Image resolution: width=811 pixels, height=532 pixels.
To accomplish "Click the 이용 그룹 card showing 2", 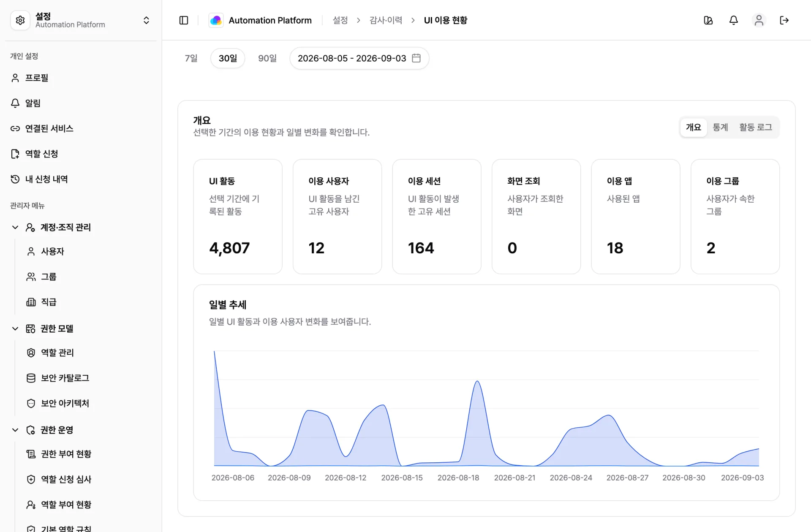I will (735, 217).
